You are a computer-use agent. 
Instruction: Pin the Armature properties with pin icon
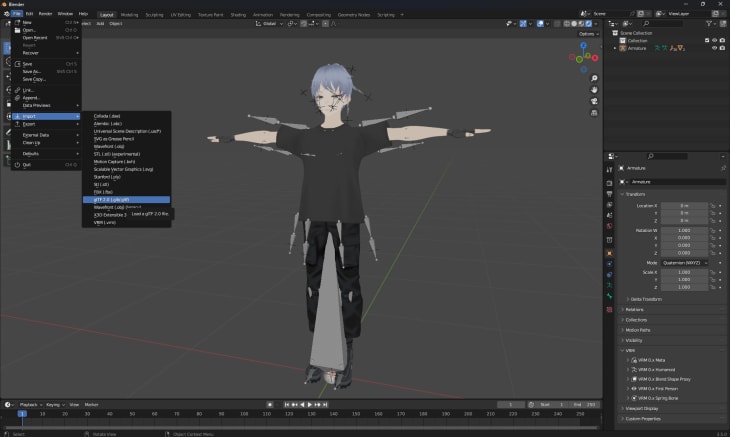coord(721,169)
